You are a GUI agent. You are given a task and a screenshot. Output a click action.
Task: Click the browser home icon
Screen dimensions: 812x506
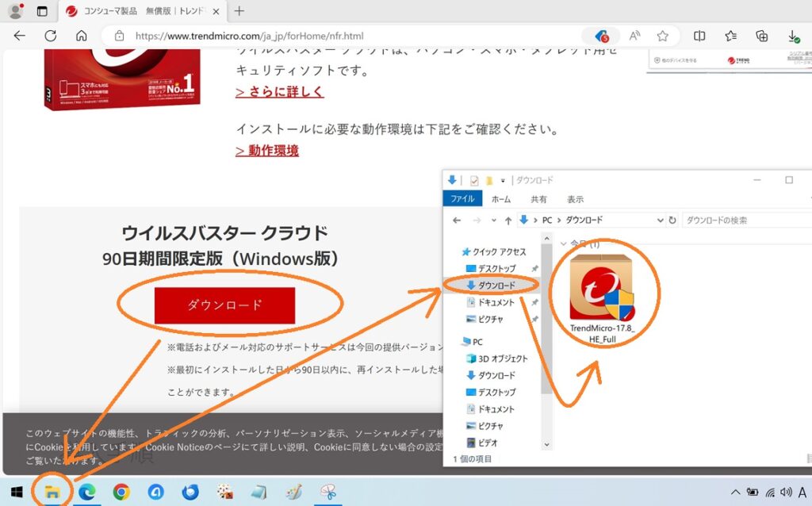(x=81, y=36)
